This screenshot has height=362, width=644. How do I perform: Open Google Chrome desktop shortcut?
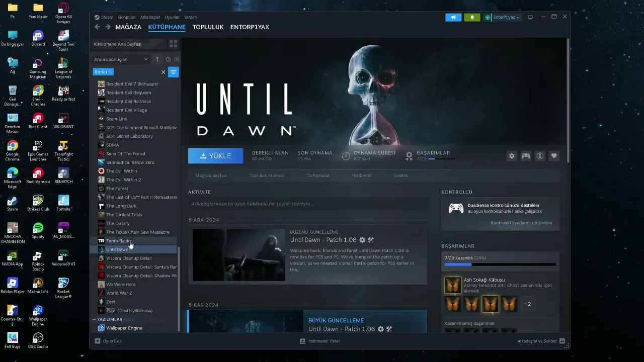13,151
